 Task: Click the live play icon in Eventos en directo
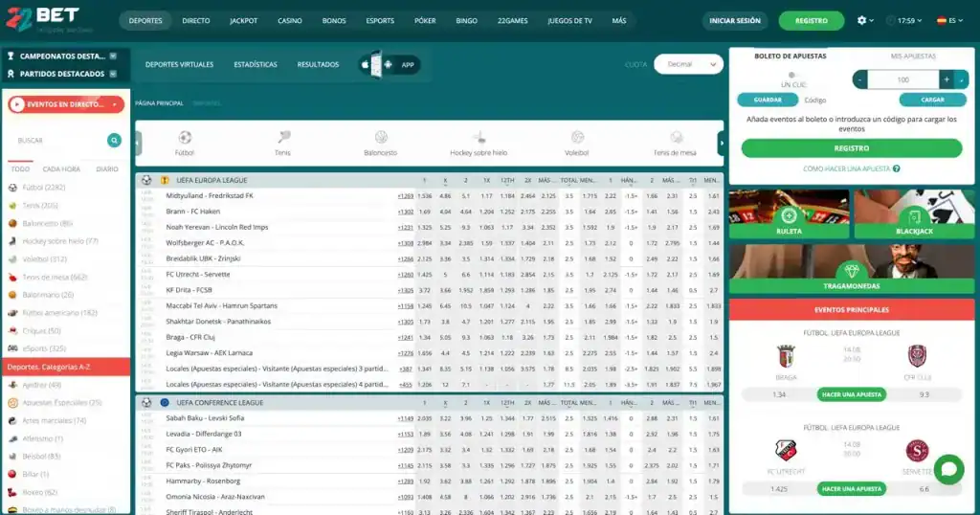pos(17,104)
